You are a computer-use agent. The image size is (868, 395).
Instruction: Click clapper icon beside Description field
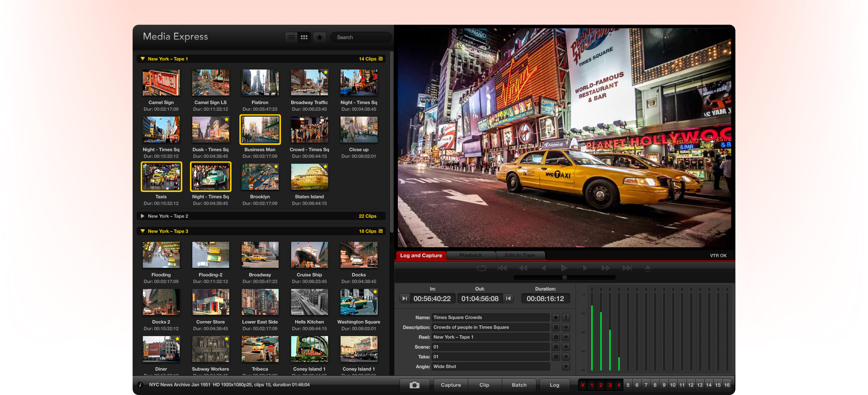pos(556,327)
